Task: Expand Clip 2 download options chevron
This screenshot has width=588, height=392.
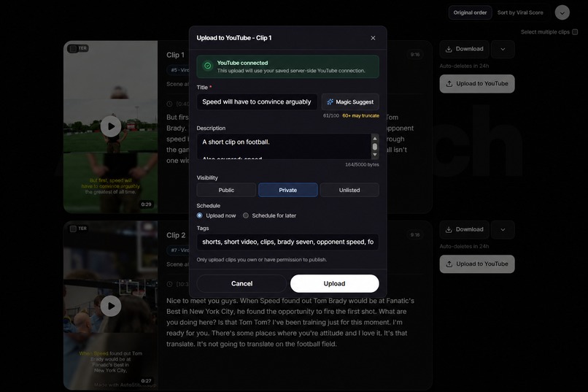Action: click(503, 229)
